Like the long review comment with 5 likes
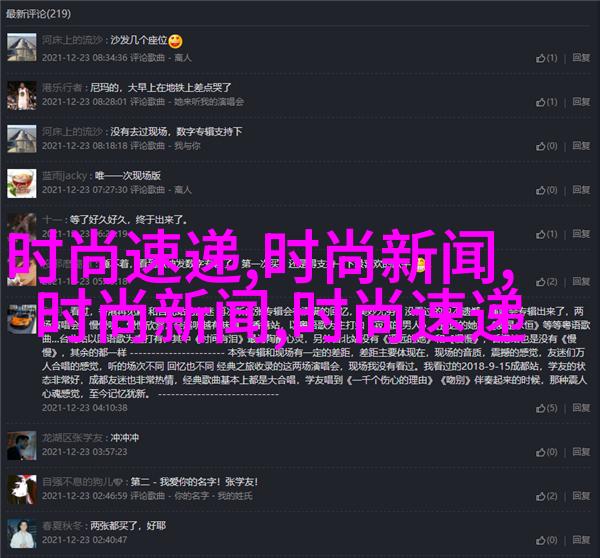 (546, 408)
